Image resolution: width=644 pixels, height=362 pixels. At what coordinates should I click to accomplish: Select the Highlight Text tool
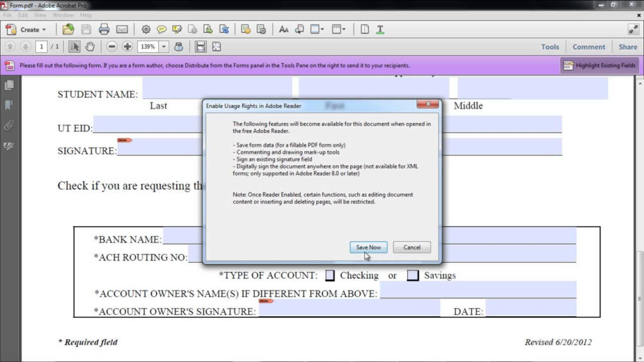[177, 30]
